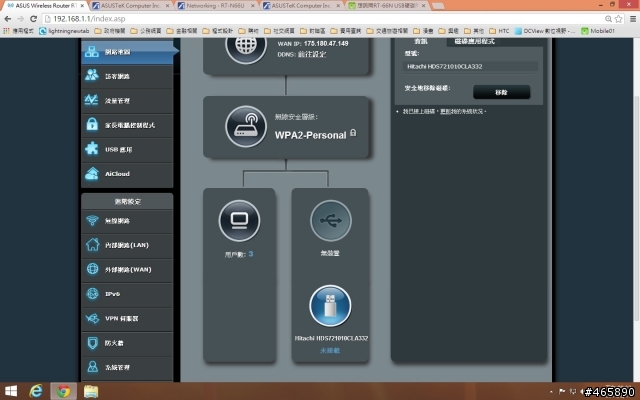640x400 pixels.
Task: Go forward with the browser Forward arrow
Action: (20, 19)
